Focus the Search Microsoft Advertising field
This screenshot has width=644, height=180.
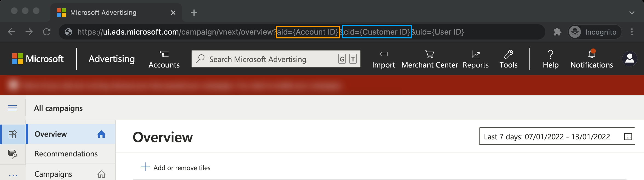pos(276,59)
